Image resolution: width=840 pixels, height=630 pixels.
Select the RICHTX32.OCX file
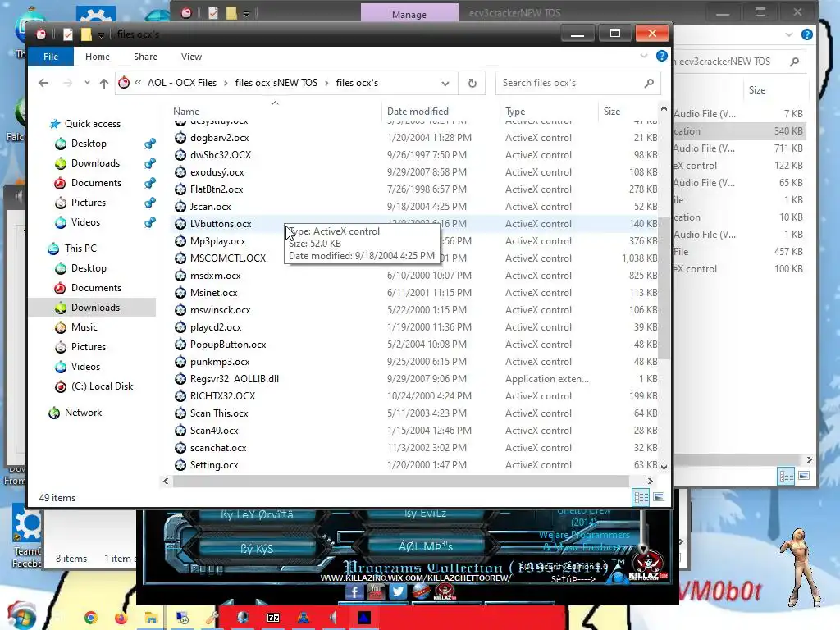click(222, 396)
